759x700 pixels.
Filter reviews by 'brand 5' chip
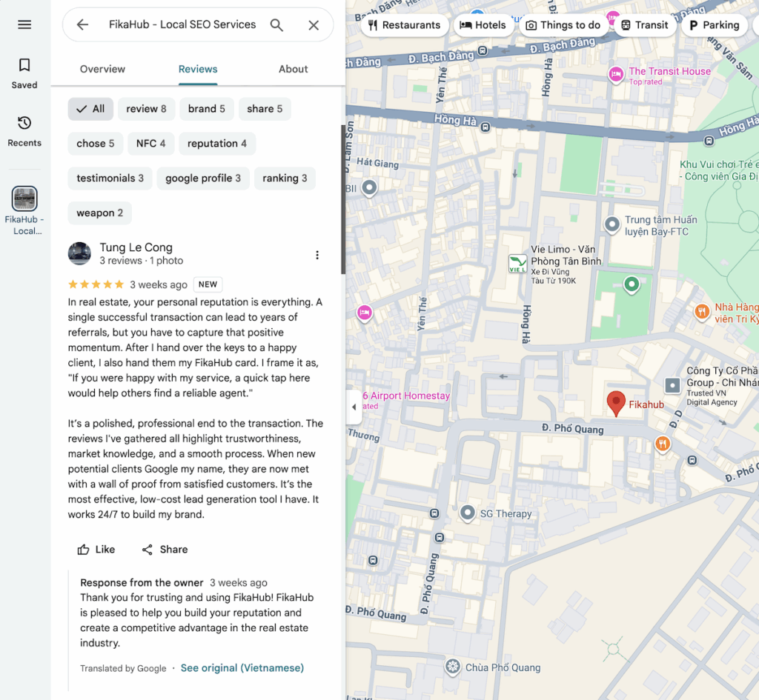pyautogui.click(x=207, y=109)
